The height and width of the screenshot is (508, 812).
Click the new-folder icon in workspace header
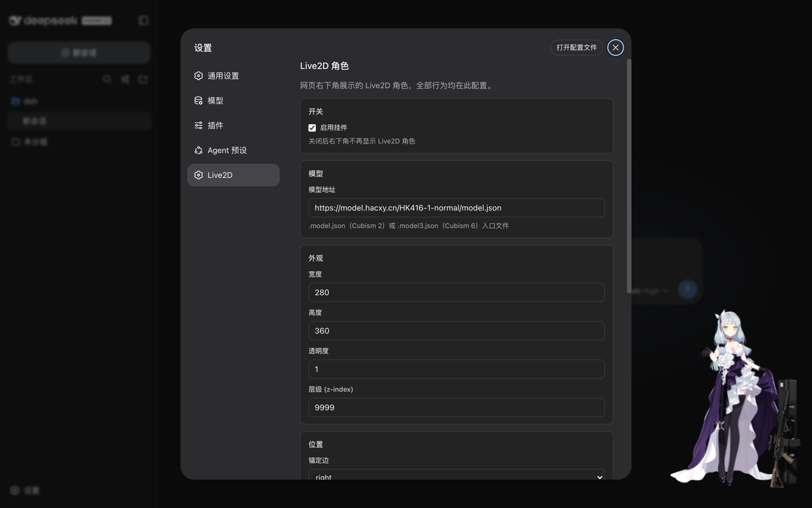[143, 79]
